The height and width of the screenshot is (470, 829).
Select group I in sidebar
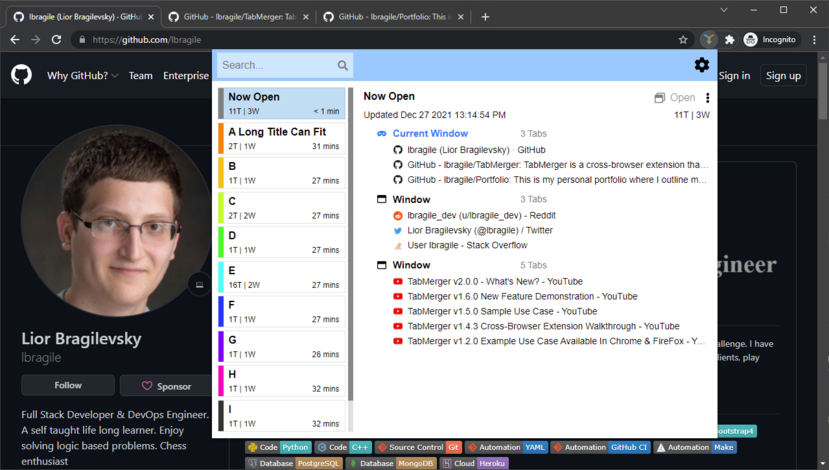tap(282, 415)
